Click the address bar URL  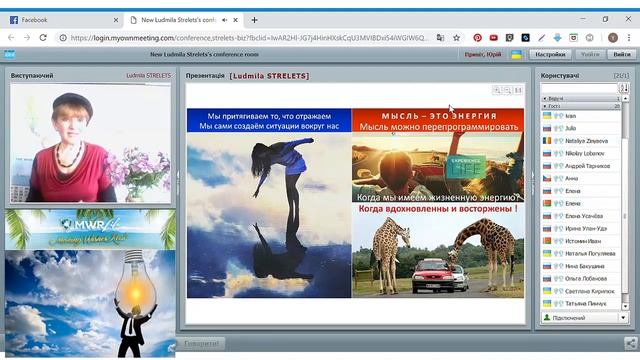click(x=249, y=38)
